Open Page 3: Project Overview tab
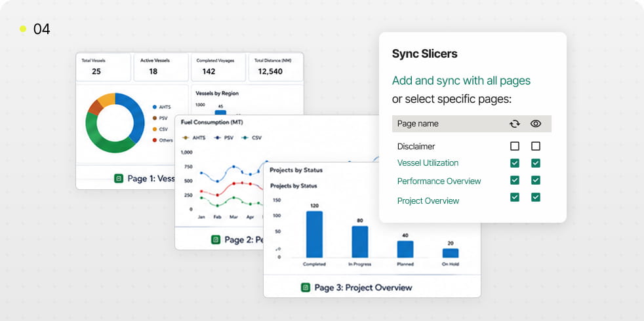 click(363, 288)
